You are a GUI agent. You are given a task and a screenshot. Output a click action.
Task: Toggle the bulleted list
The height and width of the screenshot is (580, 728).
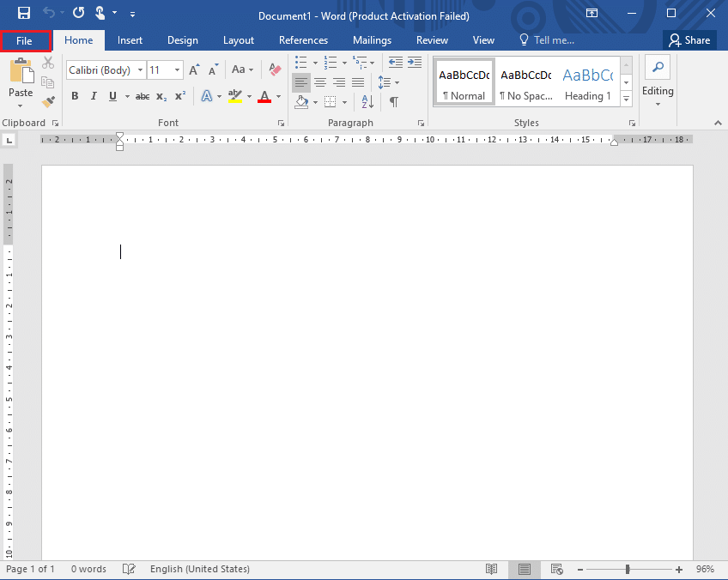click(x=301, y=63)
